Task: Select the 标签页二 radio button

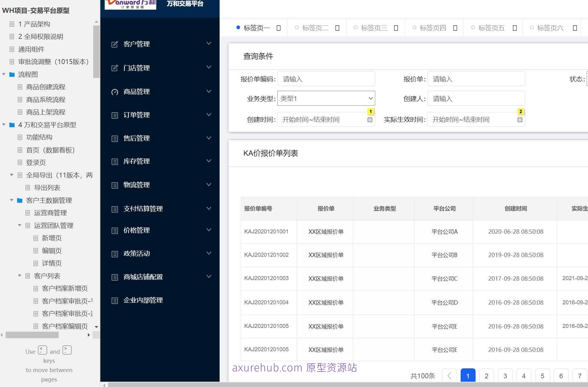Action: [297, 28]
